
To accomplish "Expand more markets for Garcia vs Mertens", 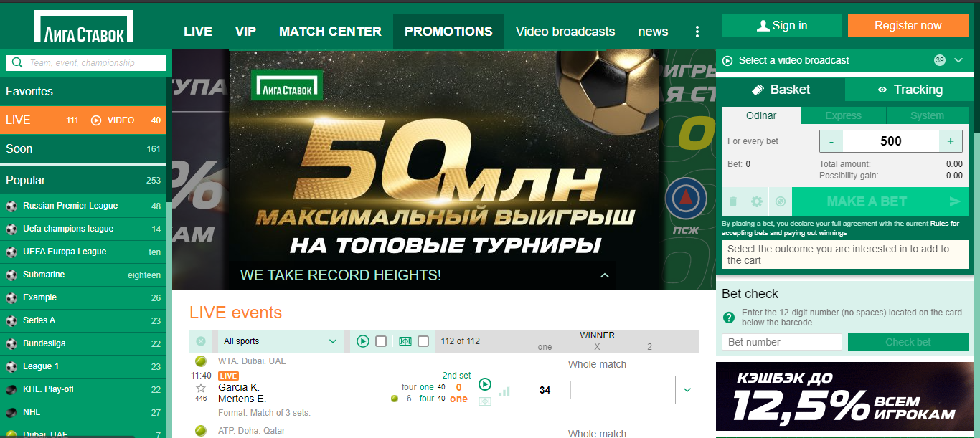I will [x=687, y=390].
